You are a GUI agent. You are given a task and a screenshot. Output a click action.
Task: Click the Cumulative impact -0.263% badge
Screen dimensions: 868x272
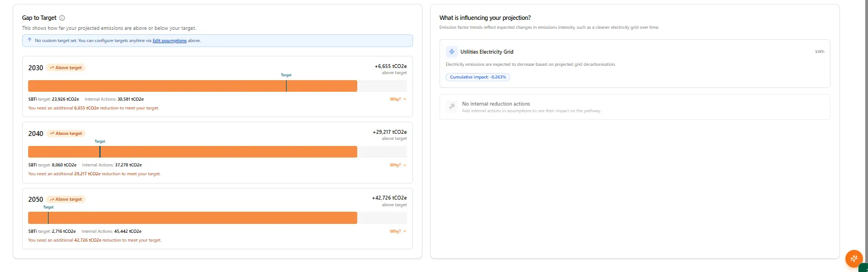pyautogui.click(x=478, y=77)
